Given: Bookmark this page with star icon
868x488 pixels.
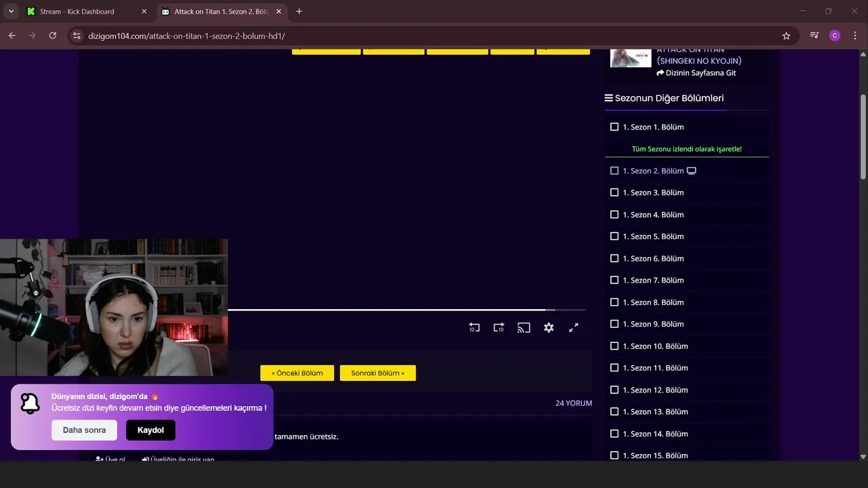Looking at the screenshot, I should pos(786,36).
